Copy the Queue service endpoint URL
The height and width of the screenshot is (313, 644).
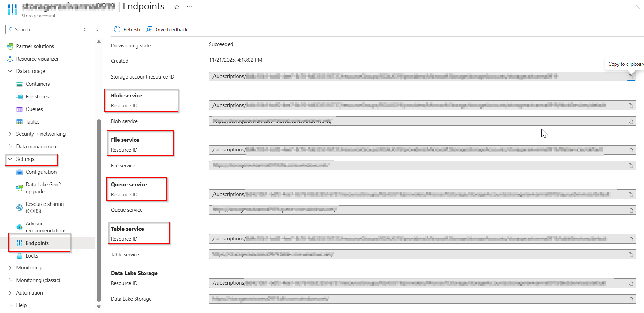pyautogui.click(x=631, y=210)
